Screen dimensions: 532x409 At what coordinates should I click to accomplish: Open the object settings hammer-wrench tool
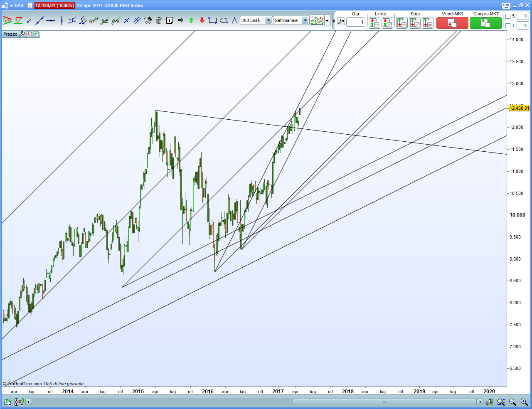coord(148,20)
